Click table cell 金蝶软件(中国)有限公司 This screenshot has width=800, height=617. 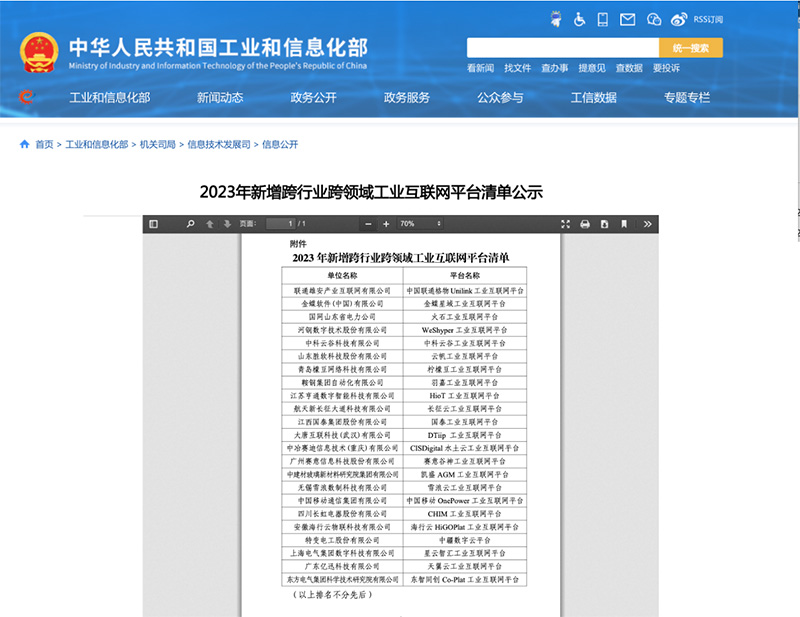[x=342, y=304]
